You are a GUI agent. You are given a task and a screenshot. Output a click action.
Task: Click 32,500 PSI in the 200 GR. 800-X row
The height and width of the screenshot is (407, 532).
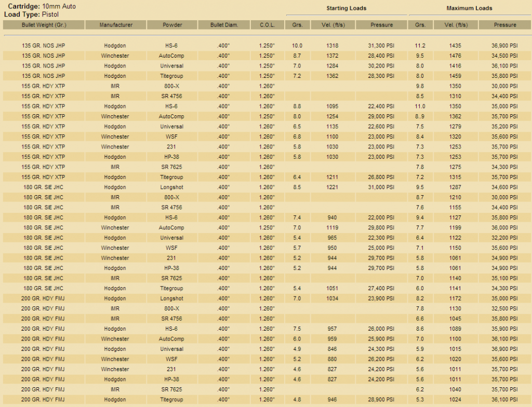point(504,309)
